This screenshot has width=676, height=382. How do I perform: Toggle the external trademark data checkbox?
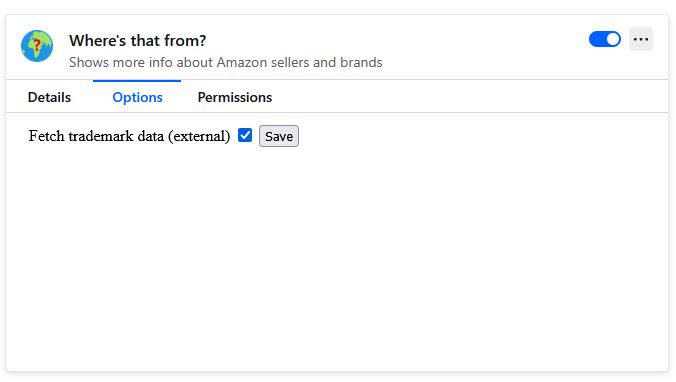[x=245, y=135]
